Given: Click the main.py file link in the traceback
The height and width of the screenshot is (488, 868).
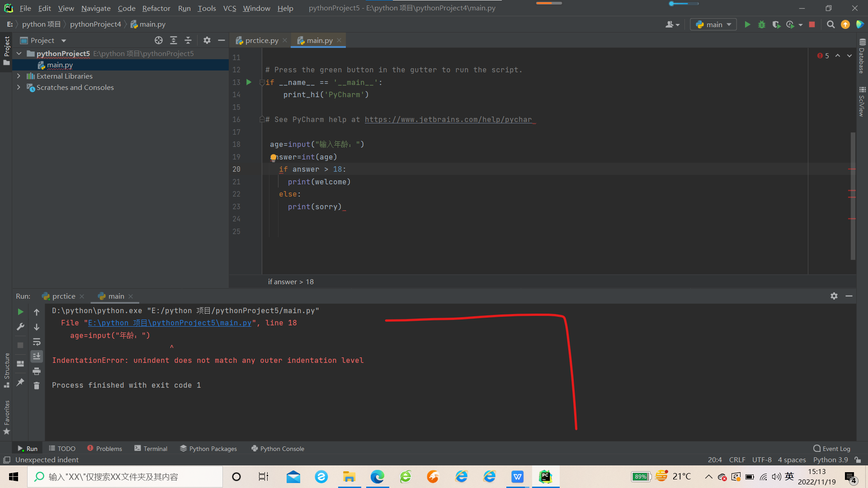Looking at the screenshot, I should tap(170, 323).
